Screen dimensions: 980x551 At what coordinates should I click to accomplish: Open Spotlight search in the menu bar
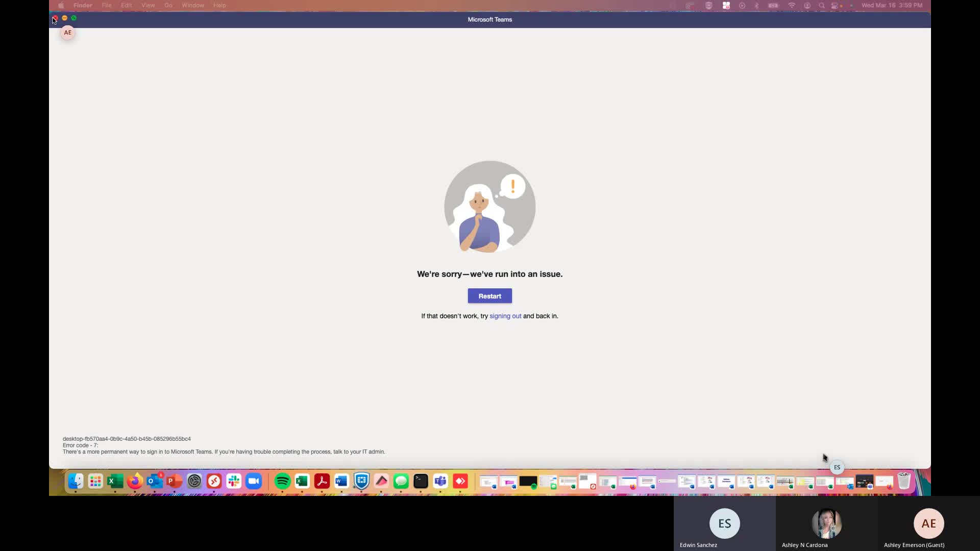(x=822, y=5)
